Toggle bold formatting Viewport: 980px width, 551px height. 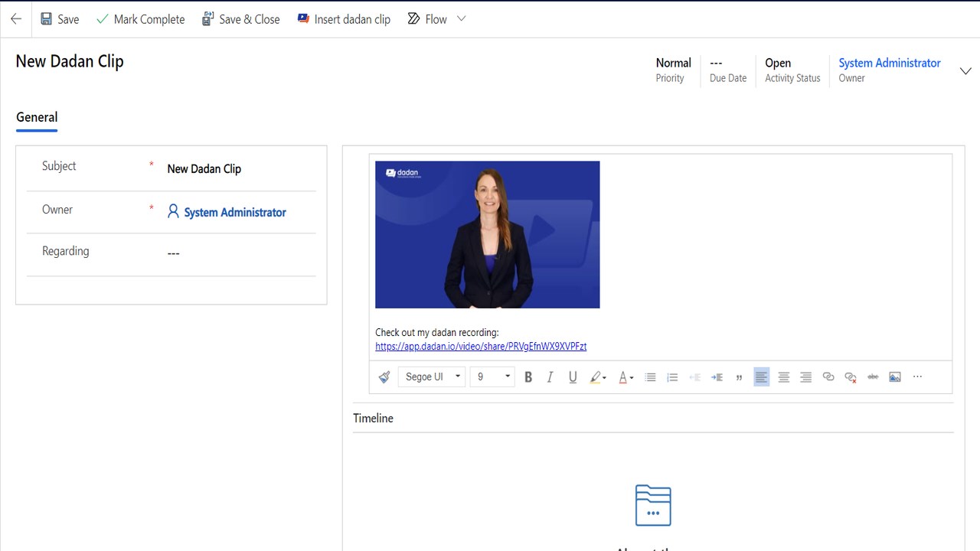(528, 377)
